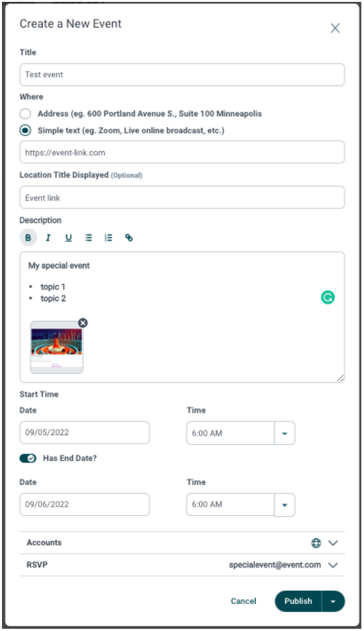364x631 pixels.
Task: Click the globe icon in Accounts row
Action: [x=316, y=543]
